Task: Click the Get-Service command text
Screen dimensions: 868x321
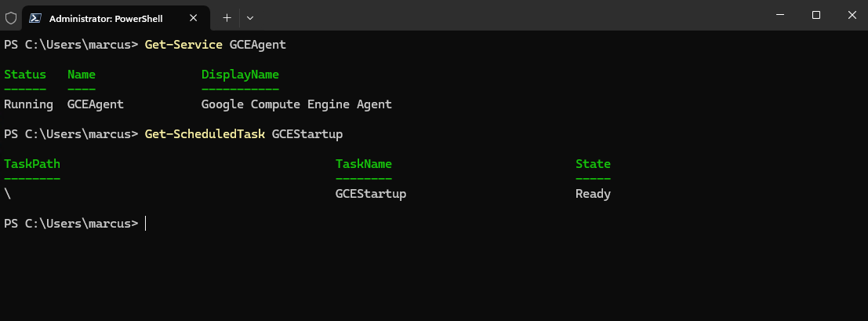Action: coord(183,45)
